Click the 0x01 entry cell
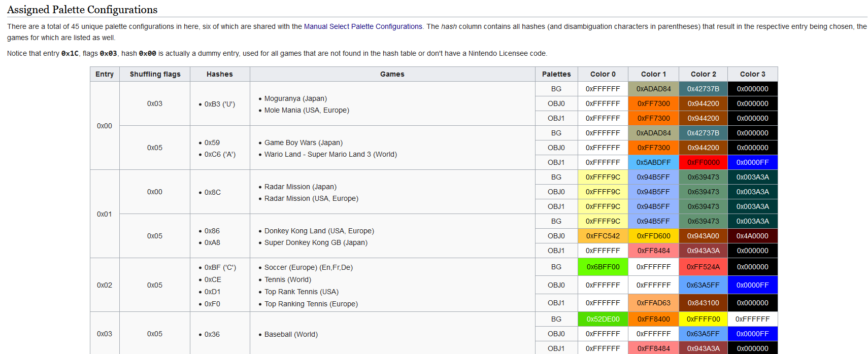The image size is (868, 354). click(x=105, y=214)
